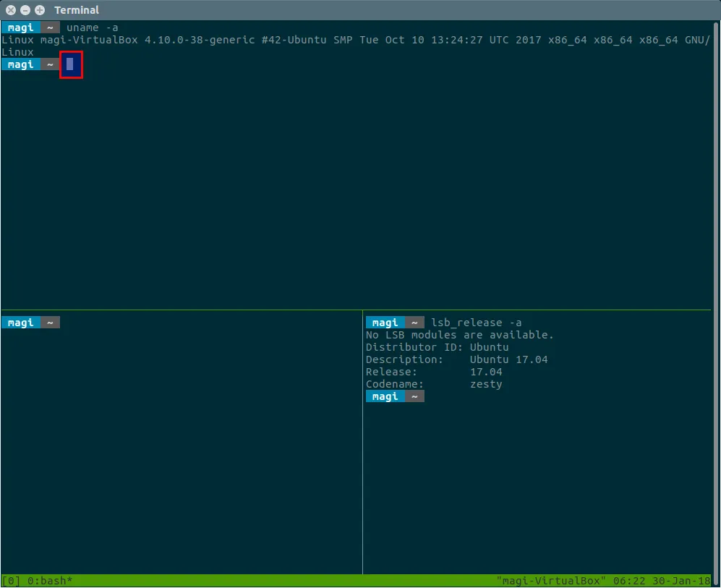Click the 'uname -a' command text

pyautogui.click(x=92, y=27)
